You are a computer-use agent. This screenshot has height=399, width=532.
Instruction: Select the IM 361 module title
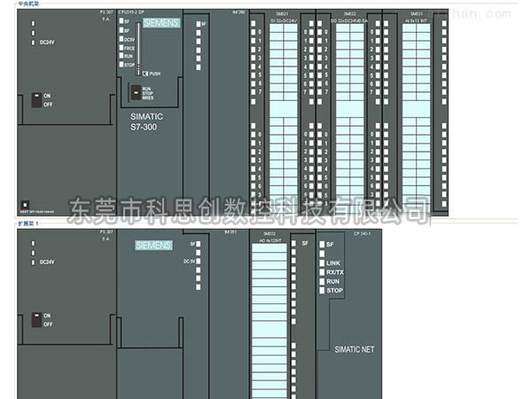(x=231, y=232)
